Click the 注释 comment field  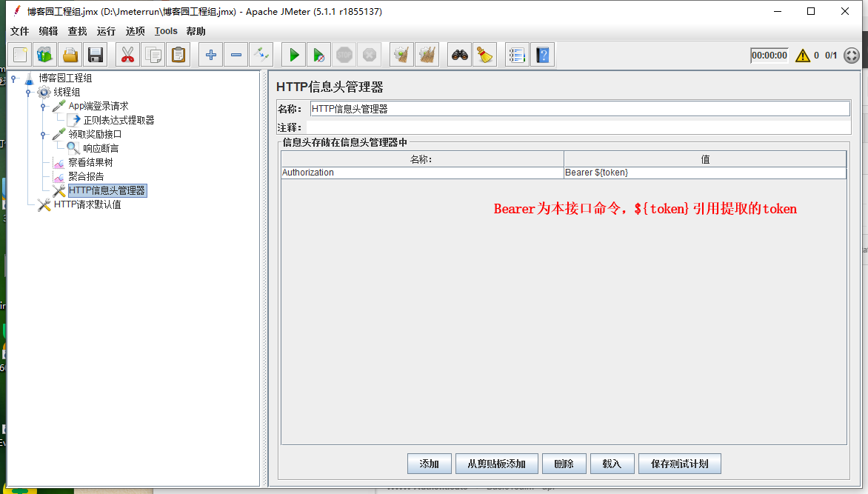pyautogui.click(x=578, y=127)
